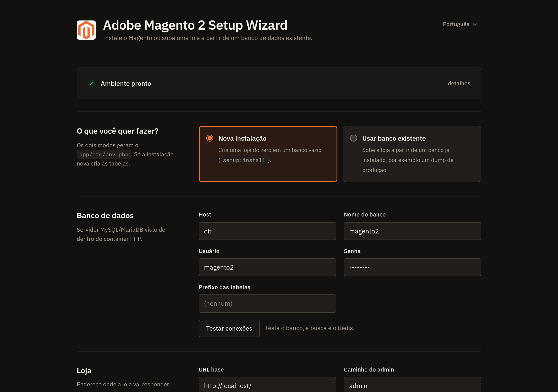Viewport: 558px width, 392px height.
Task: Click the Banco de dados section heading
Action: click(105, 215)
